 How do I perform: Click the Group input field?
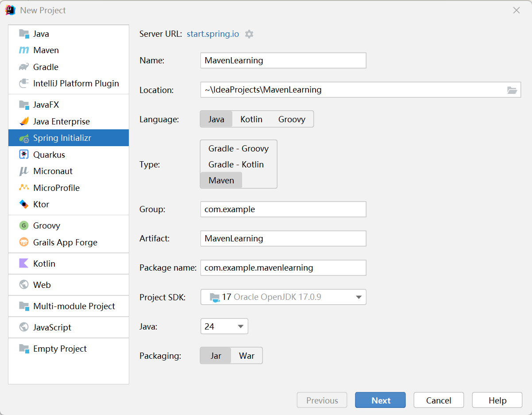click(x=283, y=209)
